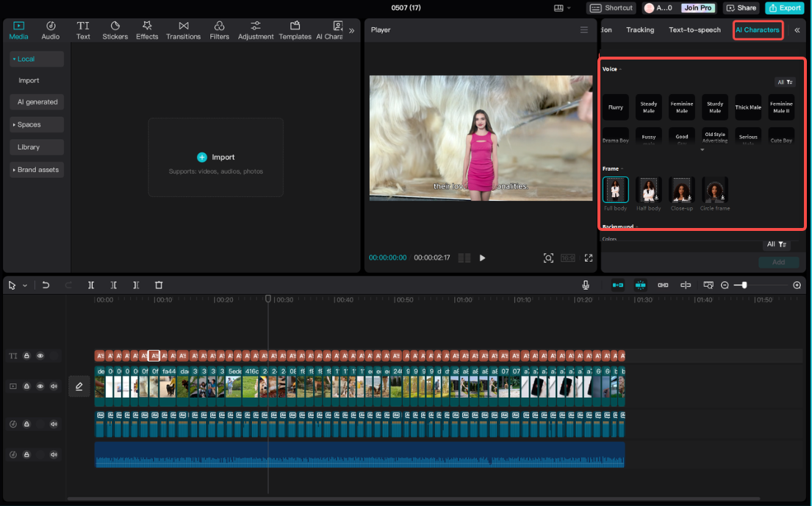
Task: Start voice recording with the microphone icon
Action: 586,285
